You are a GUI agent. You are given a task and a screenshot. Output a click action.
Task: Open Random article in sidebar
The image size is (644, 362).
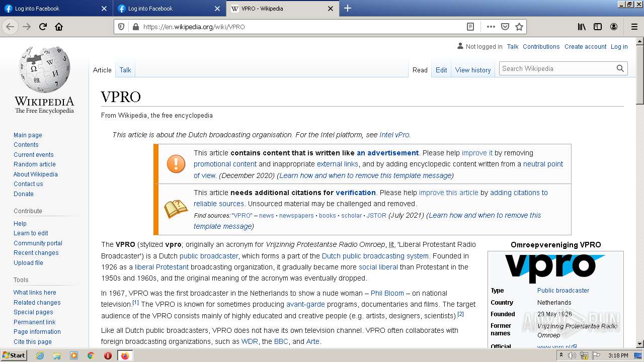click(35, 164)
